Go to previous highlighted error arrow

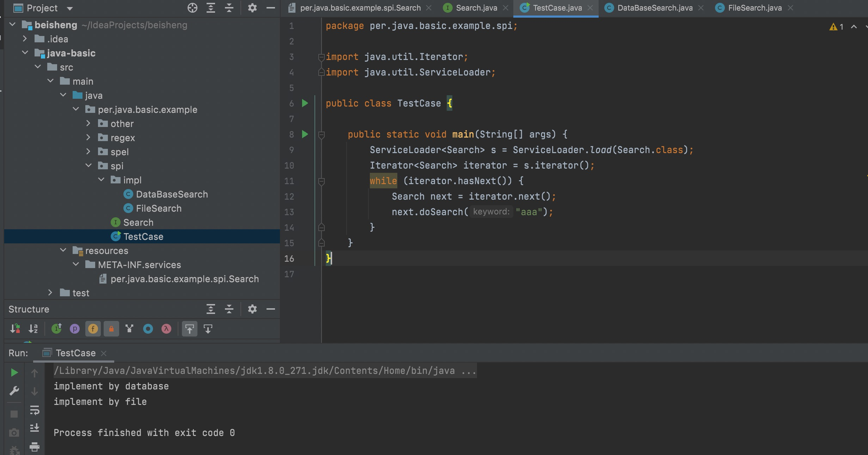854,27
